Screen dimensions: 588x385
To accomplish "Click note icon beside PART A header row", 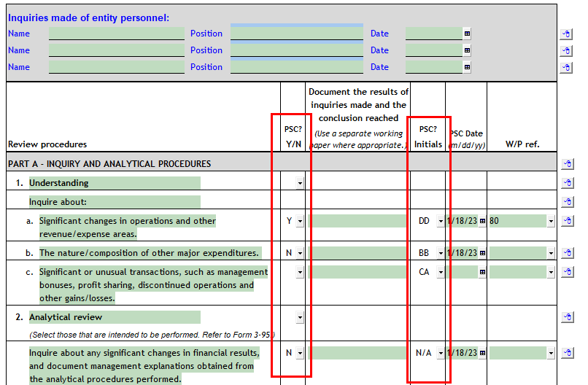I will 568,164.
